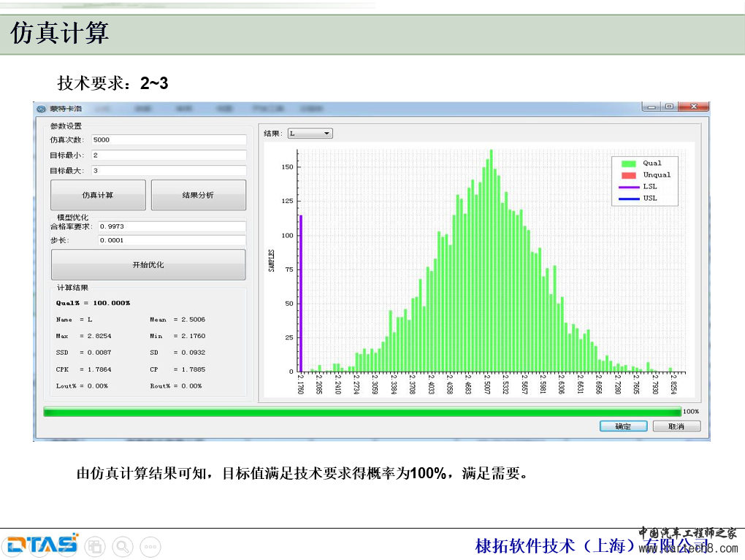Click the CP = 1.7885 value

[177, 369]
